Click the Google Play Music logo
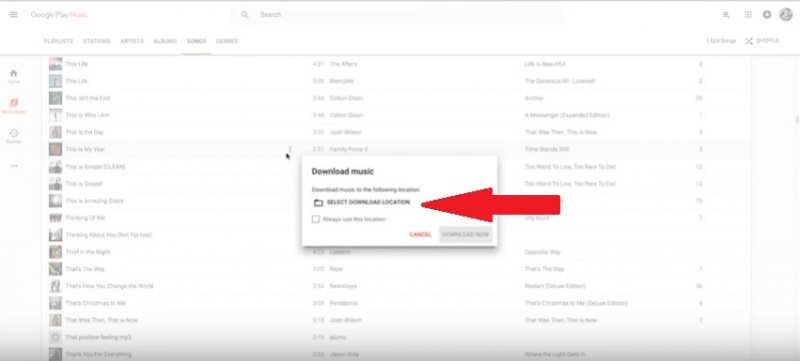Viewport: 800px width, 361px height. [x=59, y=15]
